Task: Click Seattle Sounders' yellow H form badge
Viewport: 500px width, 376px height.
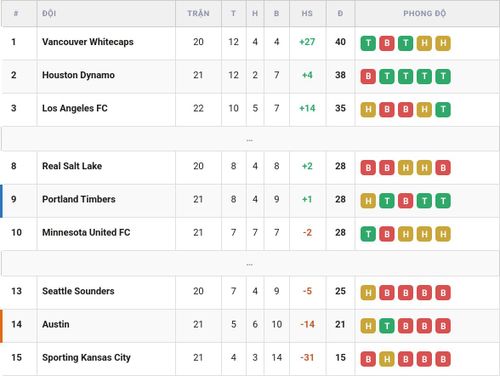Action: coord(368,292)
